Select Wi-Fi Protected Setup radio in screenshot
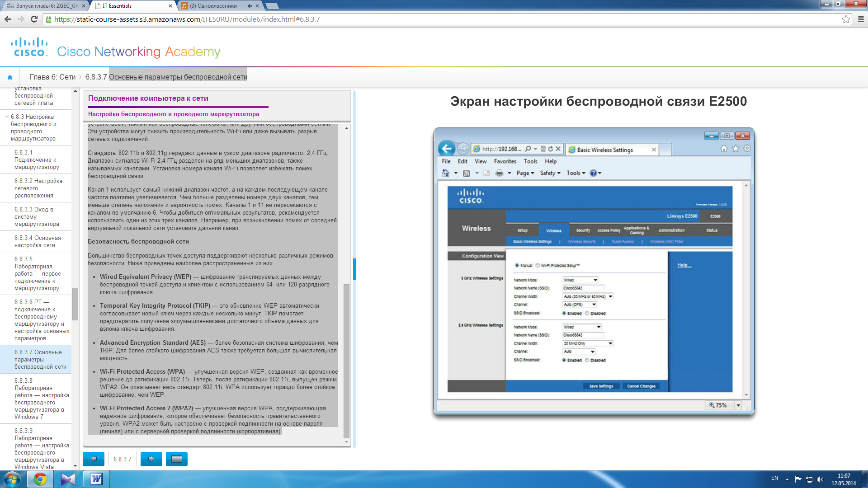Screen dimensions: 868x488 coord(538,266)
